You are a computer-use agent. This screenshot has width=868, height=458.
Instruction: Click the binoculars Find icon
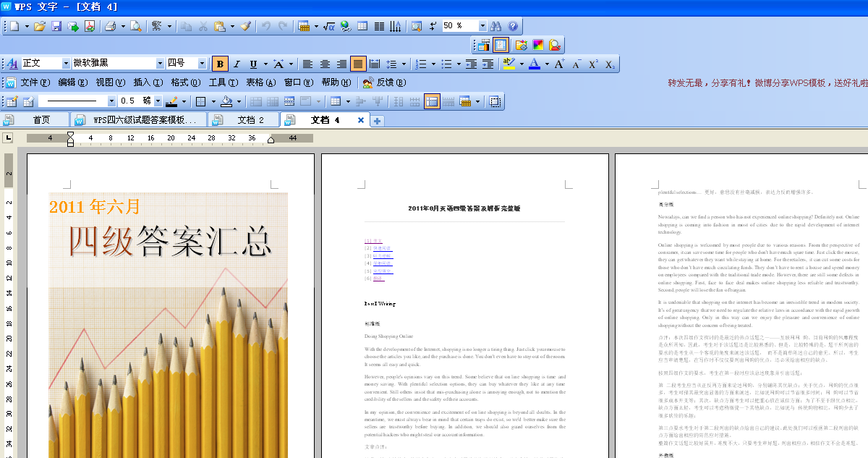[x=496, y=26]
